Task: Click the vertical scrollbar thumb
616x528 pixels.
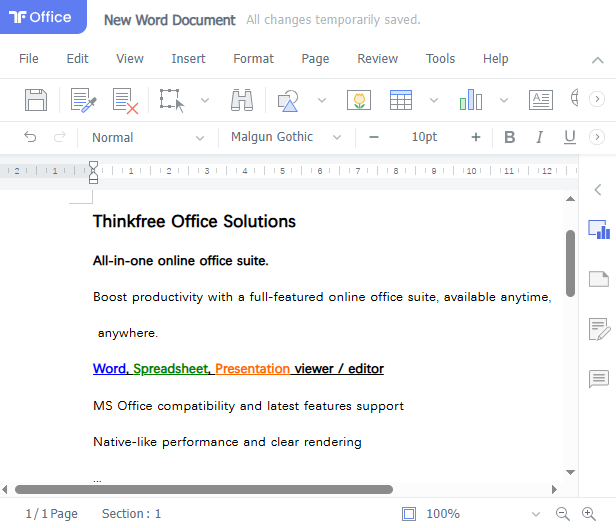Action: click(x=570, y=263)
